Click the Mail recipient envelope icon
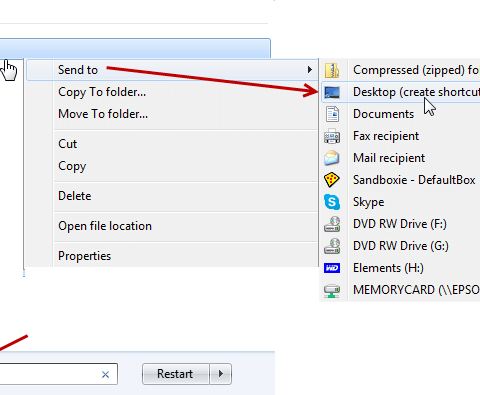480x395 pixels. pyautogui.click(x=332, y=158)
